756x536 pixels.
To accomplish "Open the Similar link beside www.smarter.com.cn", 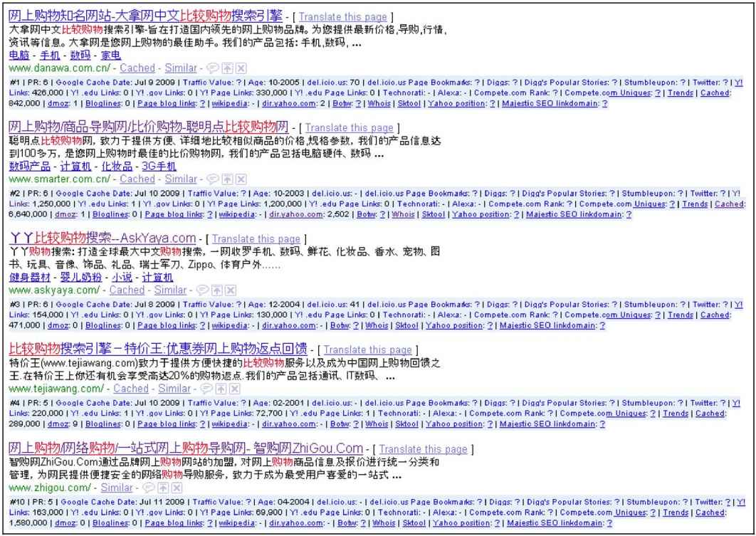I will coord(181,179).
